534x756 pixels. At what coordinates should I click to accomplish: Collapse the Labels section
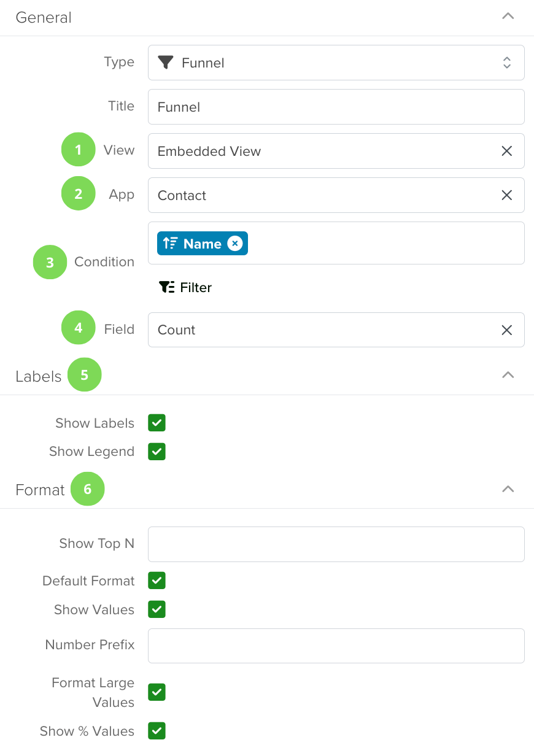[x=508, y=375]
